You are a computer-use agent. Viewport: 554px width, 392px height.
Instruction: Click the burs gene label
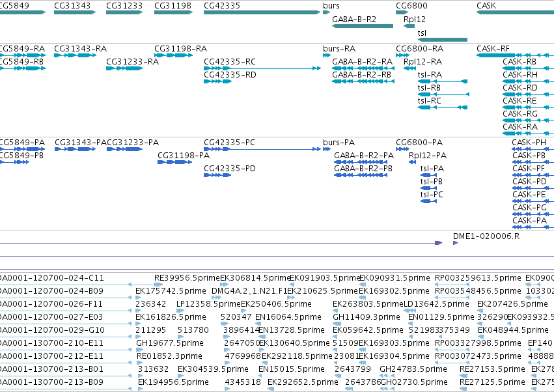[x=331, y=6]
